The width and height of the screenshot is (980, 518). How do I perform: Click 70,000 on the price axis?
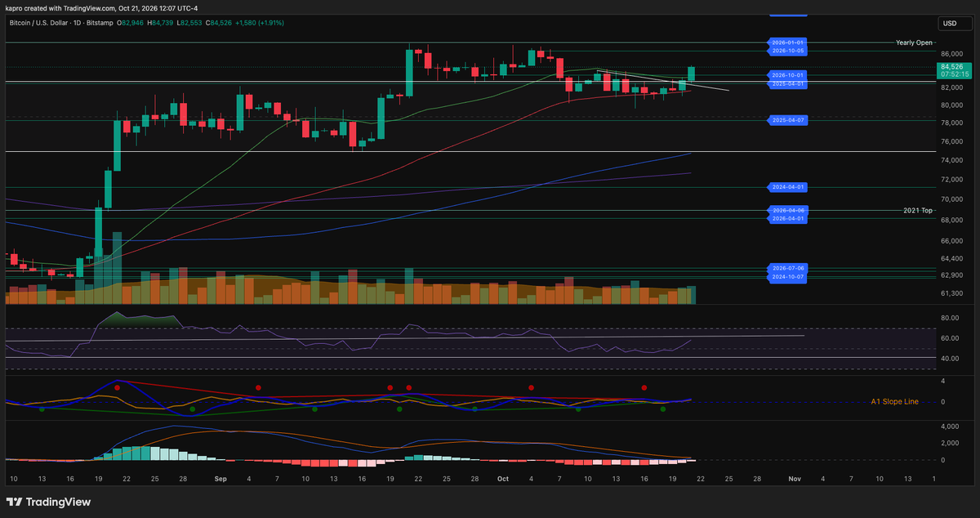(952, 199)
